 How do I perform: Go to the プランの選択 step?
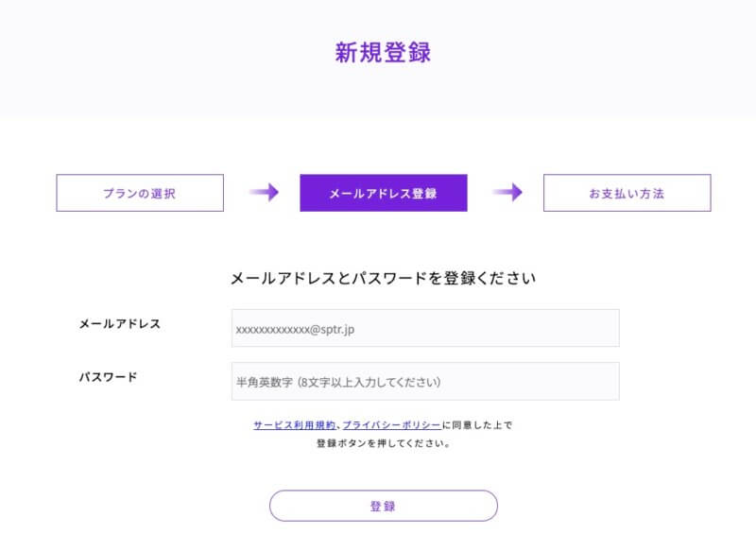pos(140,193)
